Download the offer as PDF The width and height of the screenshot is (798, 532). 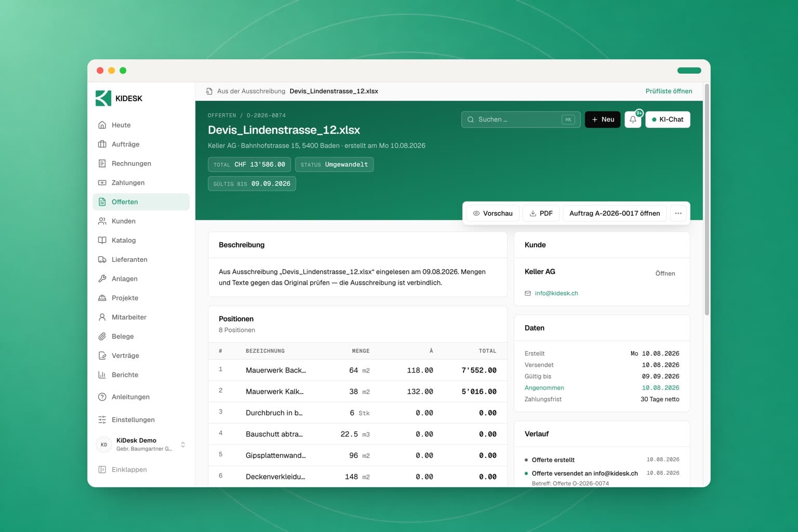point(541,214)
